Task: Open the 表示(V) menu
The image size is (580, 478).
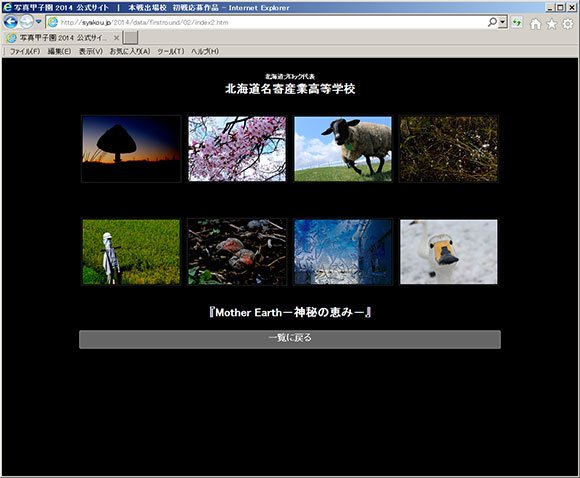Action: point(91,51)
